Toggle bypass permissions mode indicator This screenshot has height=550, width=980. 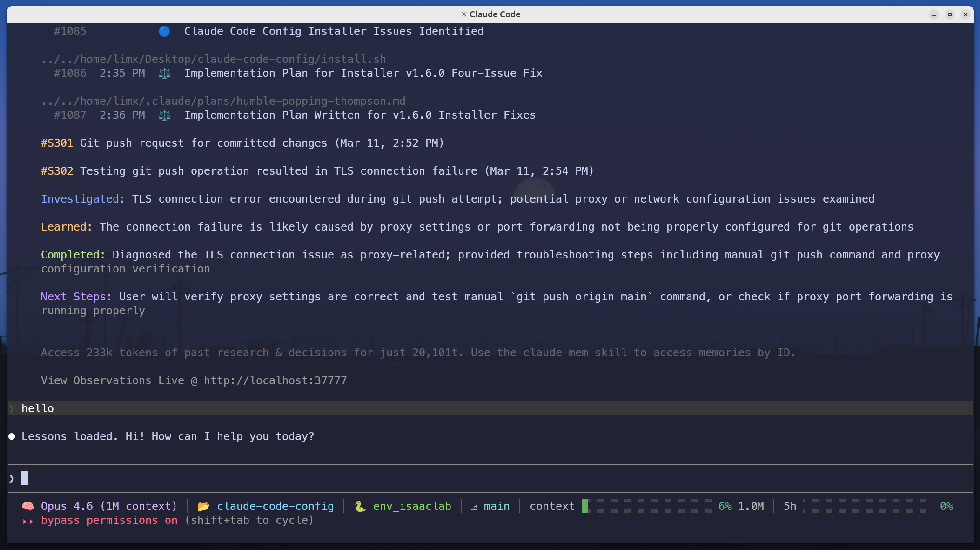point(109,520)
